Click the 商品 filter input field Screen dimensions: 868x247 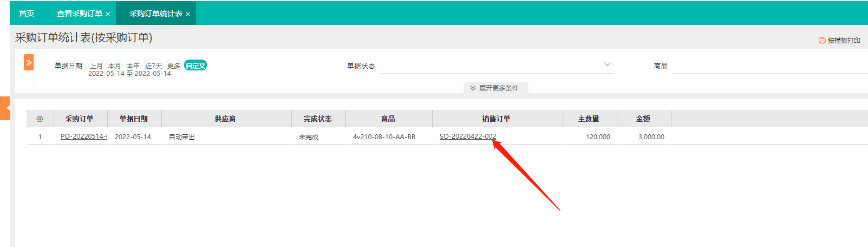tap(771, 66)
